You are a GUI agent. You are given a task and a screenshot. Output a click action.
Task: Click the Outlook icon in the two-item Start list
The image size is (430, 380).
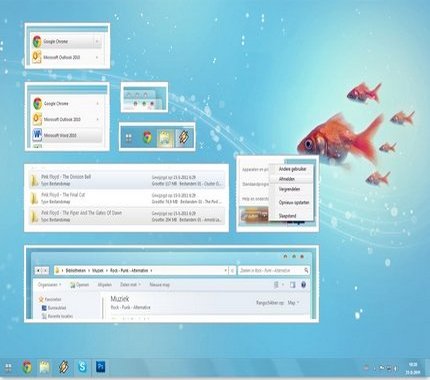(37, 57)
